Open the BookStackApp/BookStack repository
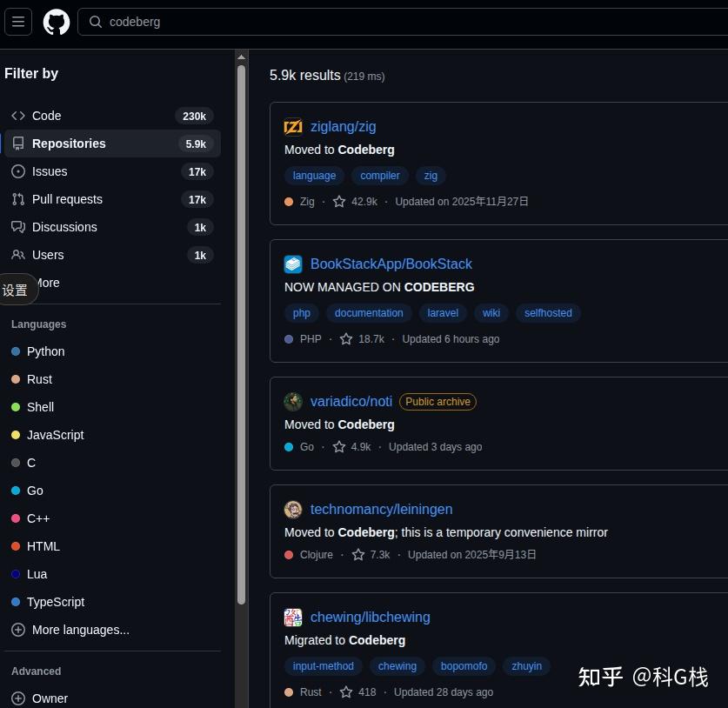This screenshot has height=708, width=728. click(391, 264)
